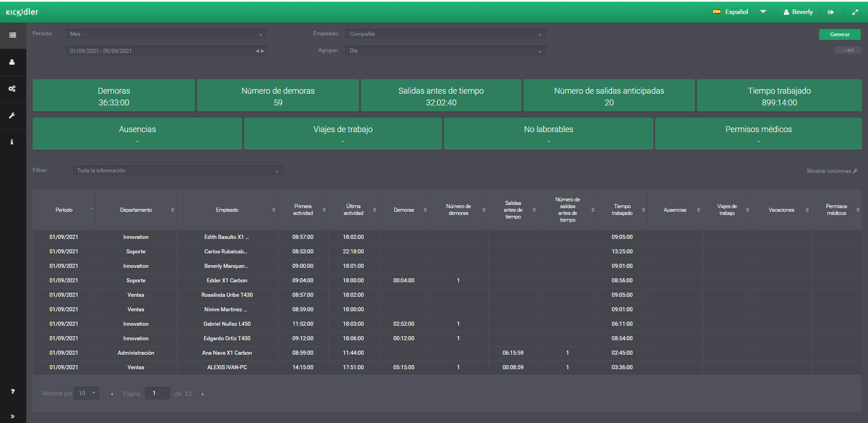
Task: Select Edgardo Ortiz T430 employee cell
Action: click(227, 338)
